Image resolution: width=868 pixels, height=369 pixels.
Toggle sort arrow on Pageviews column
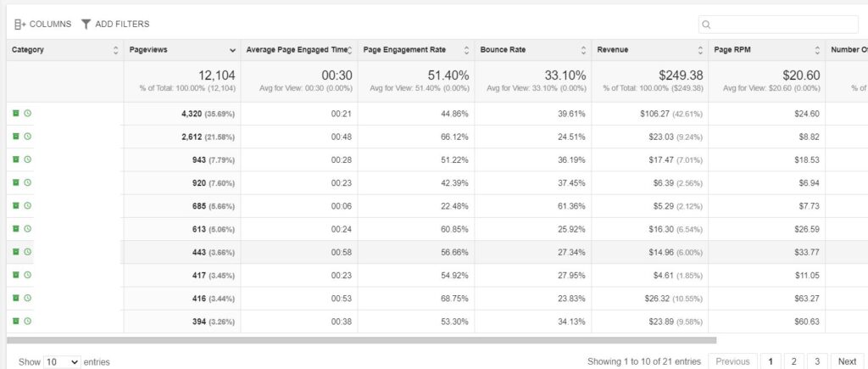pyautogui.click(x=232, y=50)
